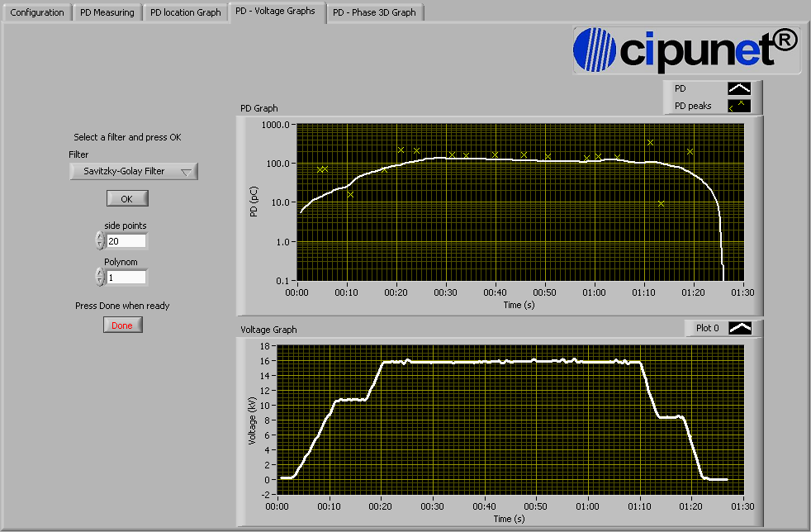Screen dimensions: 811x532
Task: Click the cipunet logo
Action: pyautogui.click(x=685, y=48)
